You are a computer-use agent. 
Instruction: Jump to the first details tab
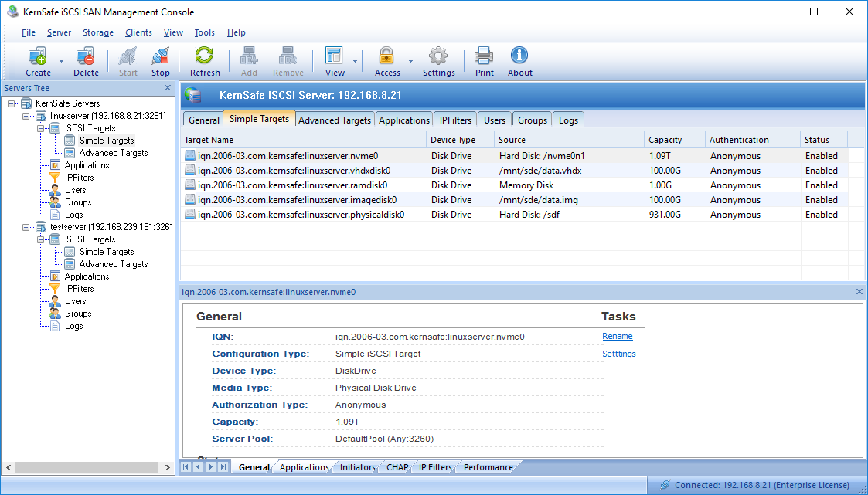(x=186, y=467)
